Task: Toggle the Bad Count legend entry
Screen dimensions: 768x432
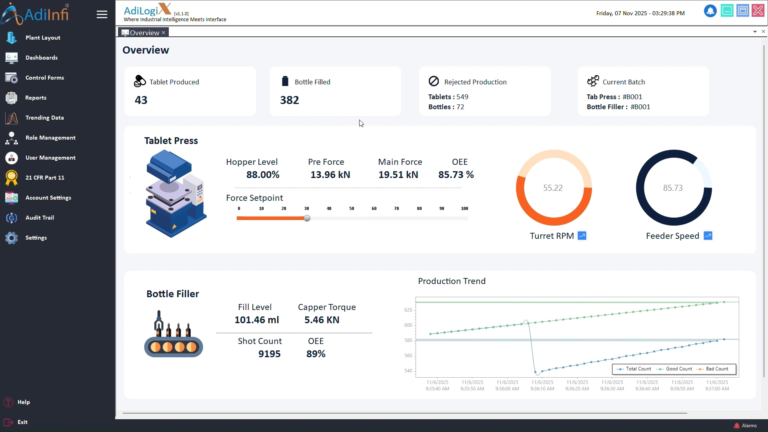Action: point(714,369)
